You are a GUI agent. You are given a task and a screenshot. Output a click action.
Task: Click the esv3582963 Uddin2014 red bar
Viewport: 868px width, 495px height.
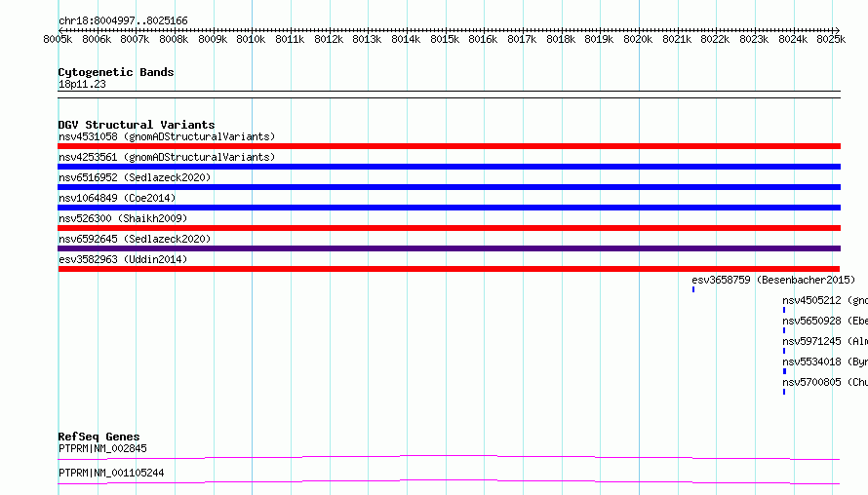tap(449, 269)
